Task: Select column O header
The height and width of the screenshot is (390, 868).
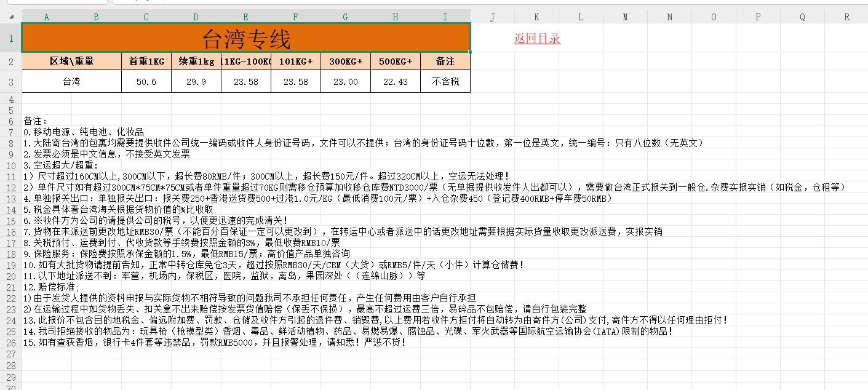Action: pyautogui.click(x=714, y=17)
